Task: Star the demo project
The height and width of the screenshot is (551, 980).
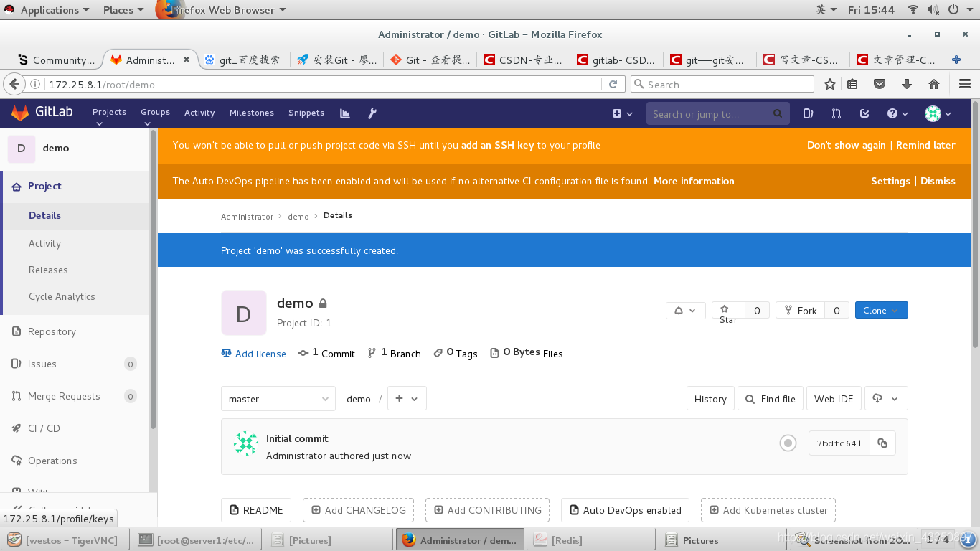Action: click(728, 310)
